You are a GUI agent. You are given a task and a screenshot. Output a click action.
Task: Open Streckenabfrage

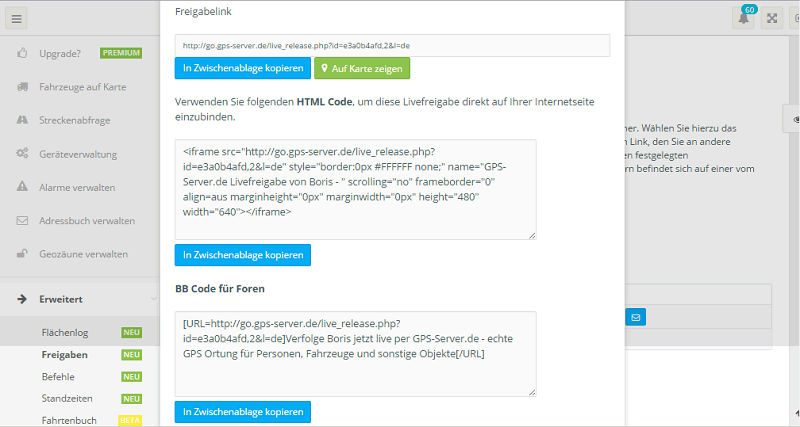74,120
